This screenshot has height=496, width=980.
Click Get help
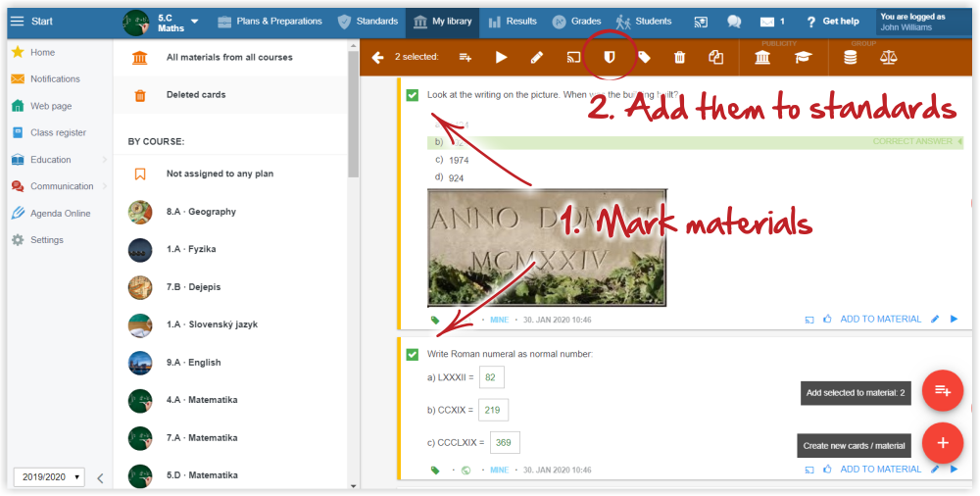coord(832,22)
